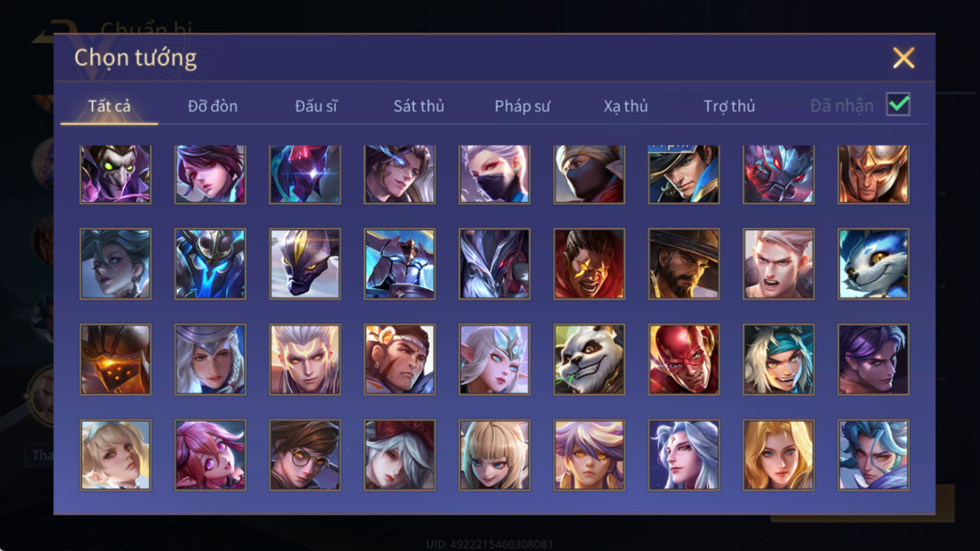
Task: Pick the bearded cowboy with brown hat
Action: point(683,264)
